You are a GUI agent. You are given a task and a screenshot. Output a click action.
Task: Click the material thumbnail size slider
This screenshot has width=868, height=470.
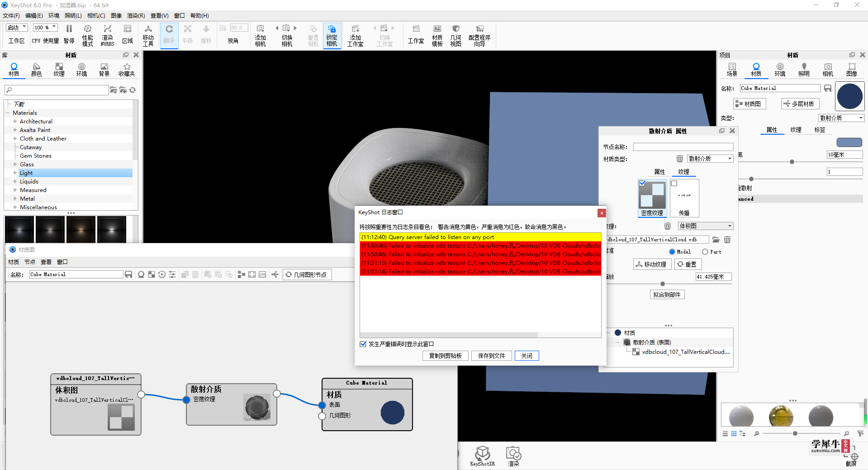(x=795, y=433)
